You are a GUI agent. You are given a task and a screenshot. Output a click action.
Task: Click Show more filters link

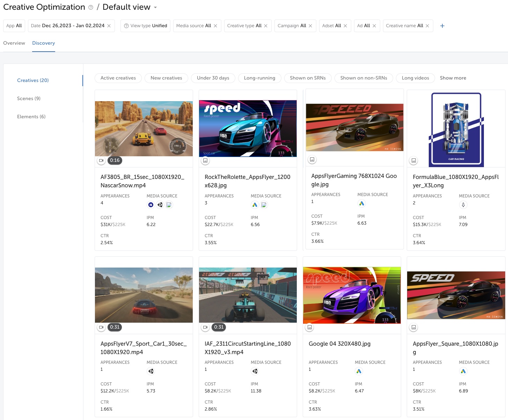coord(453,78)
